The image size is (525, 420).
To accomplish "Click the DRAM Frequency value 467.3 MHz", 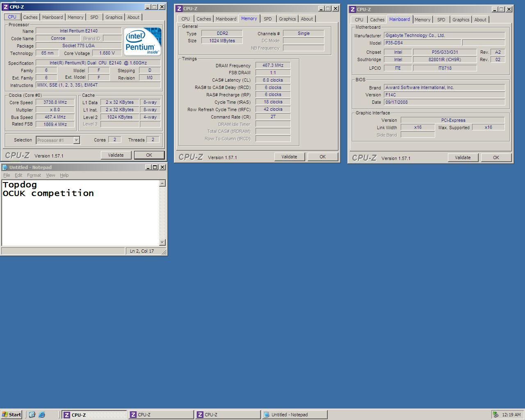I will [x=273, y=65].
